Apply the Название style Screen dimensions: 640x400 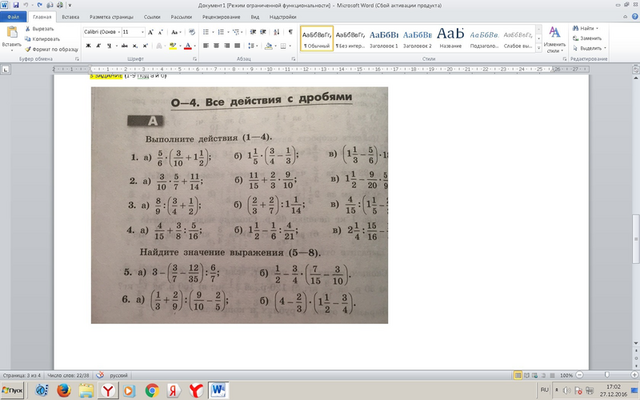pos(451,38)
